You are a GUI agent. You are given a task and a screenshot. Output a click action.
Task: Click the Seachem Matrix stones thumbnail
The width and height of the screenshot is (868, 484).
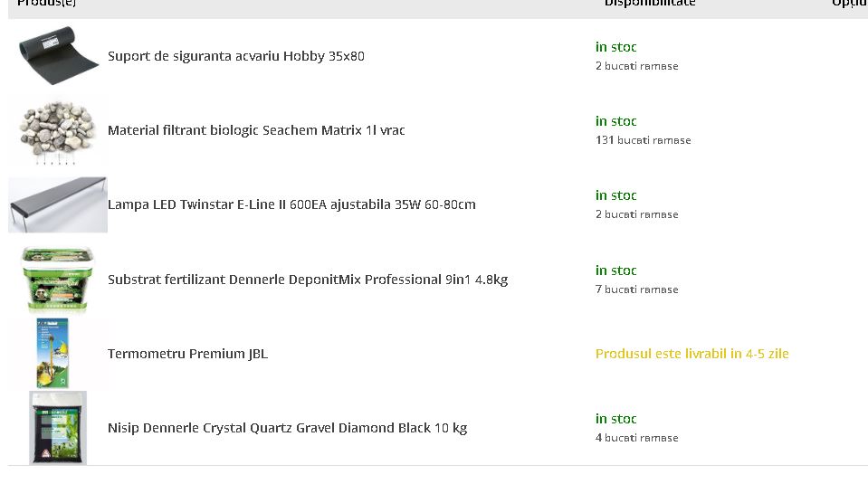click(x=58, y=131)
